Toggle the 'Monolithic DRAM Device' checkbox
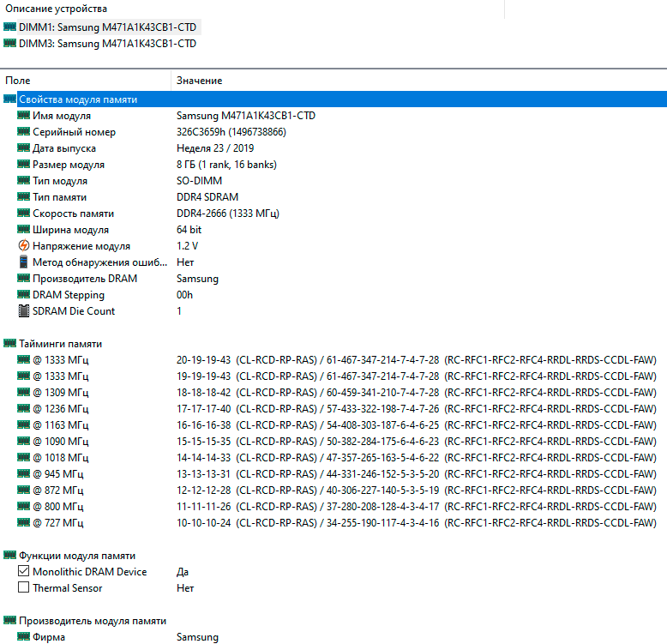The height and width of the screenshot is (644, 667). click(24, 571)
